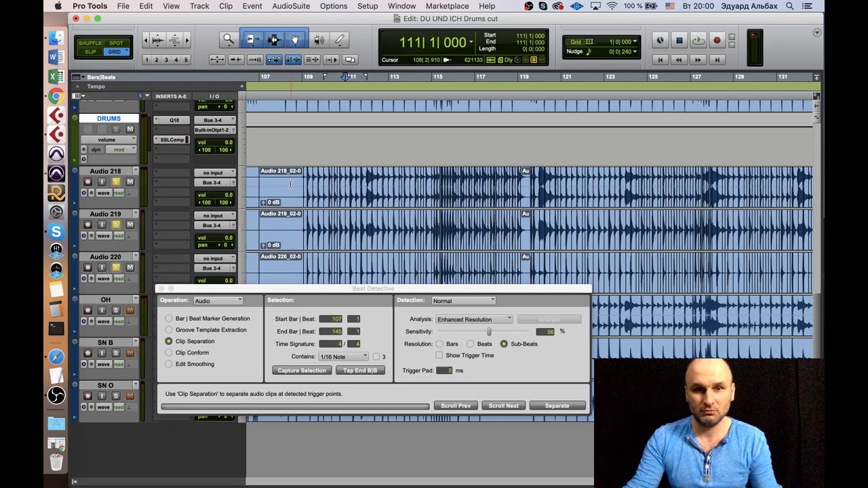Click the Capture Selection button
868x488 pixels.
[x=302, y=371]
